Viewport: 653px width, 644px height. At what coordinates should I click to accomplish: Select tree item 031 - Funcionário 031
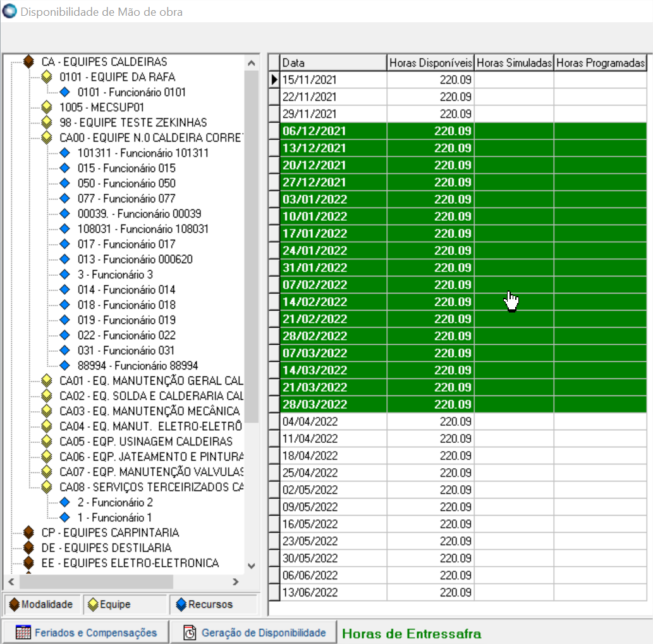click(126, 350)
